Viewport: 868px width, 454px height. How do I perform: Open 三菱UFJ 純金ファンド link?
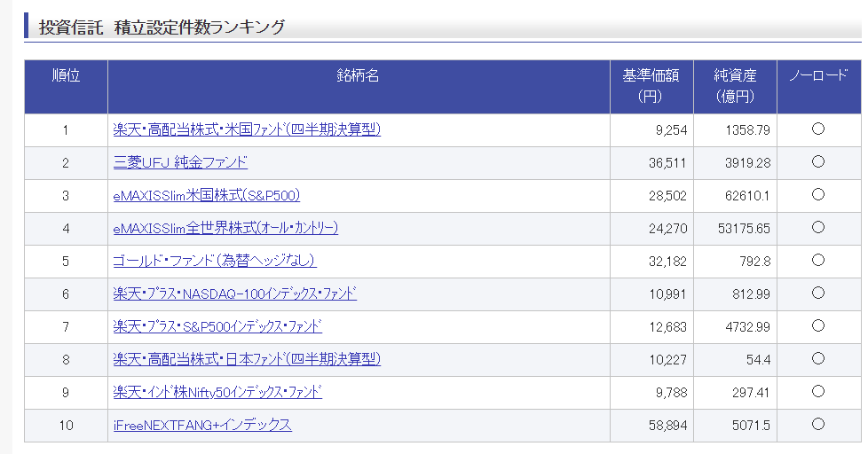[180, 162]
